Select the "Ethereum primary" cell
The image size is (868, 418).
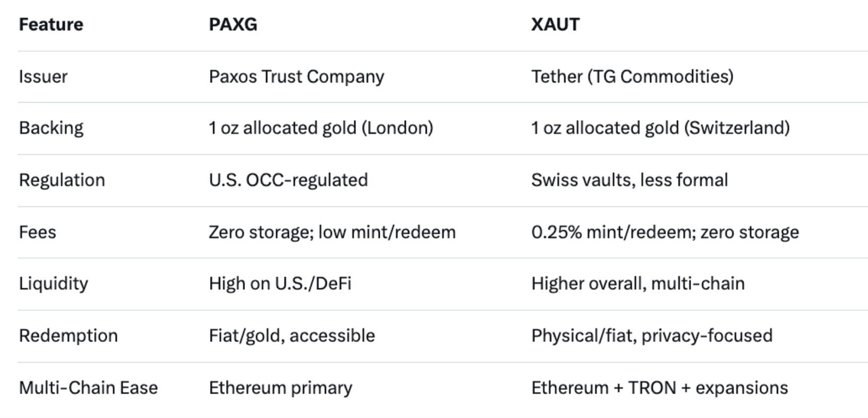point(280,388)
